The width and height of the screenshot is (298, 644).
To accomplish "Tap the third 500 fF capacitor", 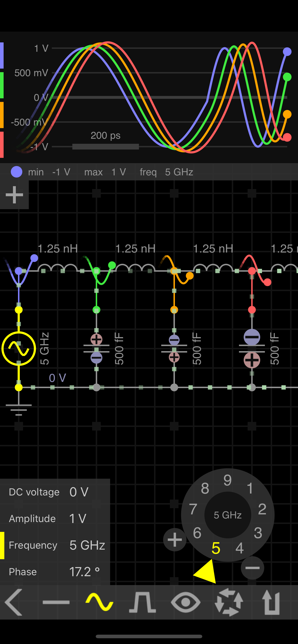I will [252, 349].
